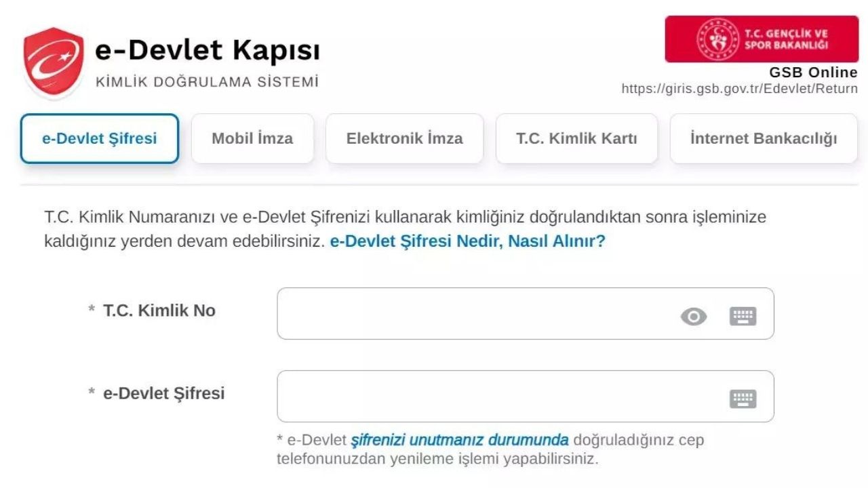
Task: Switch to T.C. Kimlik Kartı login method
Action: [577, 138]
